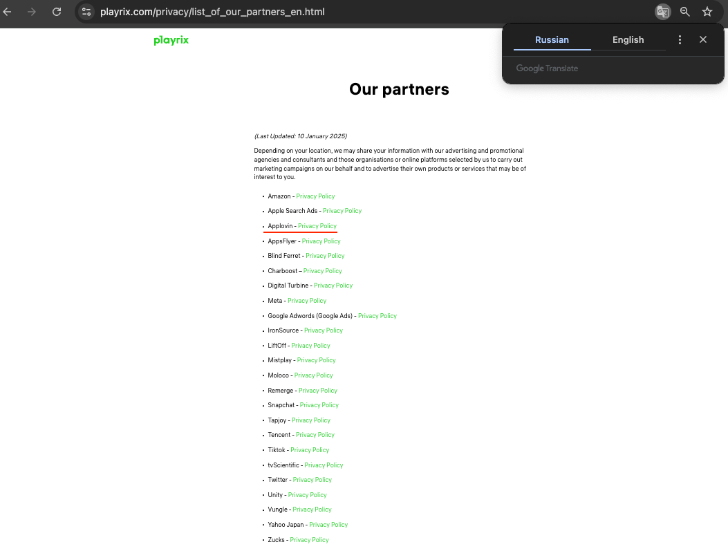Image resolution: width=728 pixels, height=560 pixels.
Task: Reload the page with refresh icon
Action: [57, 12]
